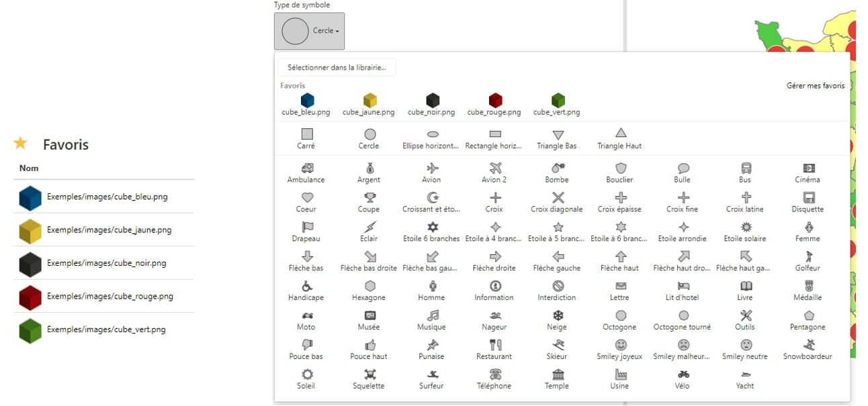Click the Nom column header

[29, 168]
